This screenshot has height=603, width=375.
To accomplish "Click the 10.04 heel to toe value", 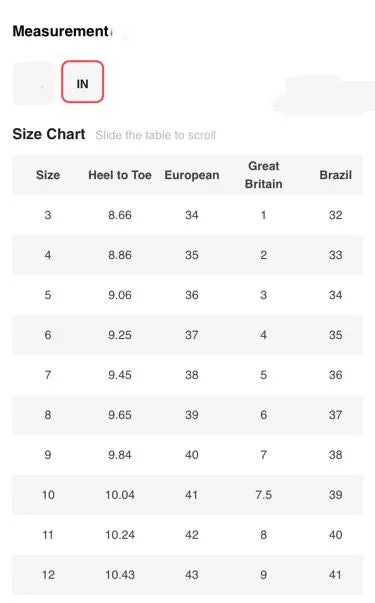I will (x=120, y=495).
